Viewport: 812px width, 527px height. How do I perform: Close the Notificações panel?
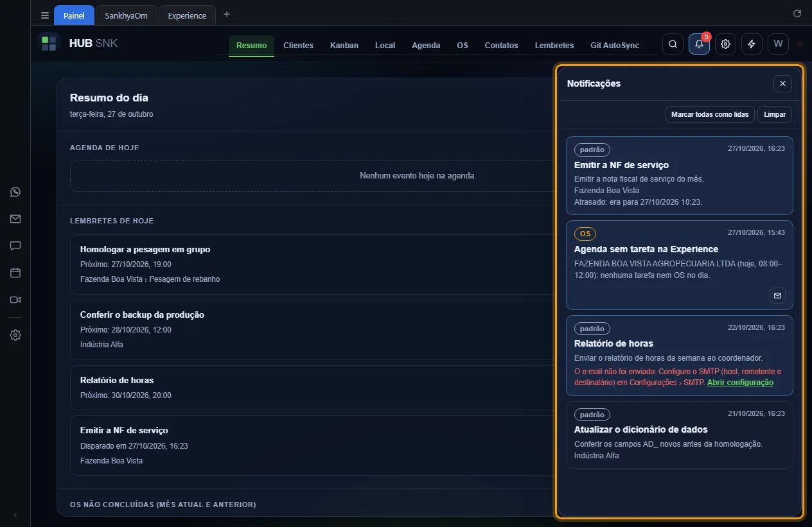pos(782,83)
